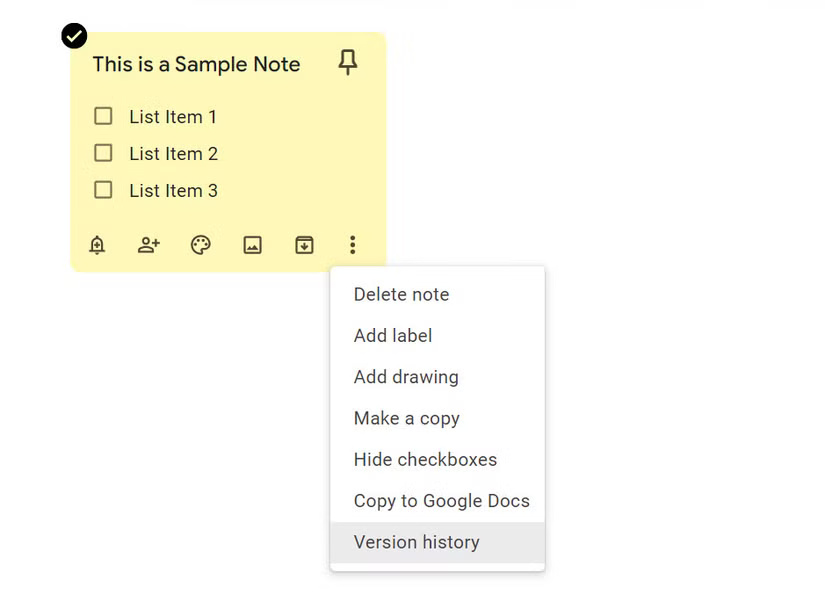The image size is (825, 596).
Task: Tick the checkbox for List Item 3
Action: click(x=103, y=190)
